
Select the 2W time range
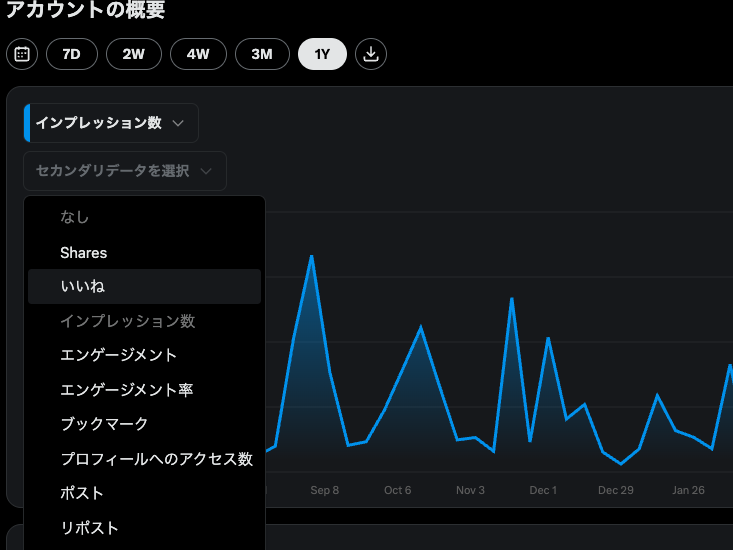(x=134, y=54)
